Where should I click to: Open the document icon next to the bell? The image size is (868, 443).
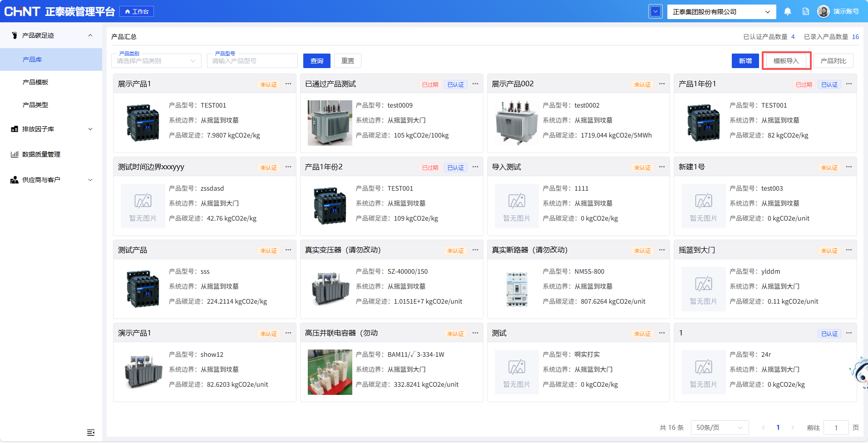tap(806, 11)
